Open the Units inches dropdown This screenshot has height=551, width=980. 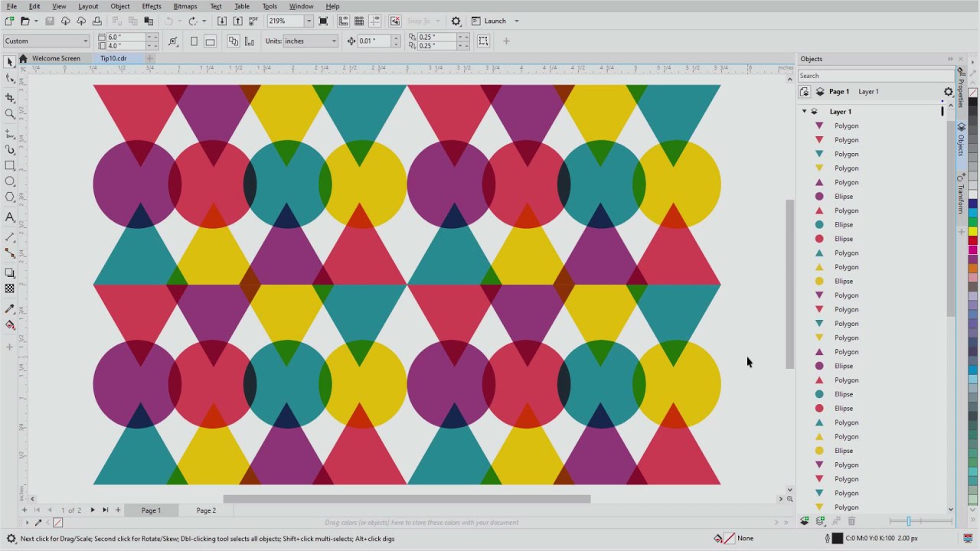pyautogui.click(x=334, y=41)
